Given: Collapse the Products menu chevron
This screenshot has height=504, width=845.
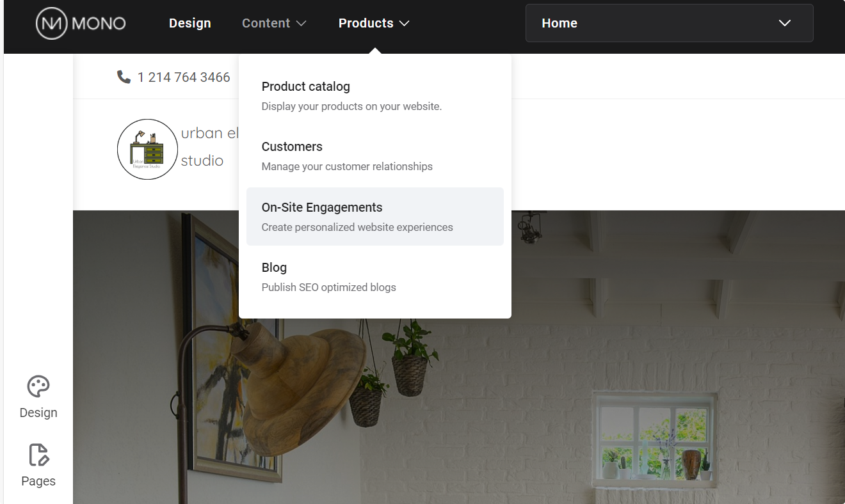Looking at the screenshot, I should pos(404,24).
